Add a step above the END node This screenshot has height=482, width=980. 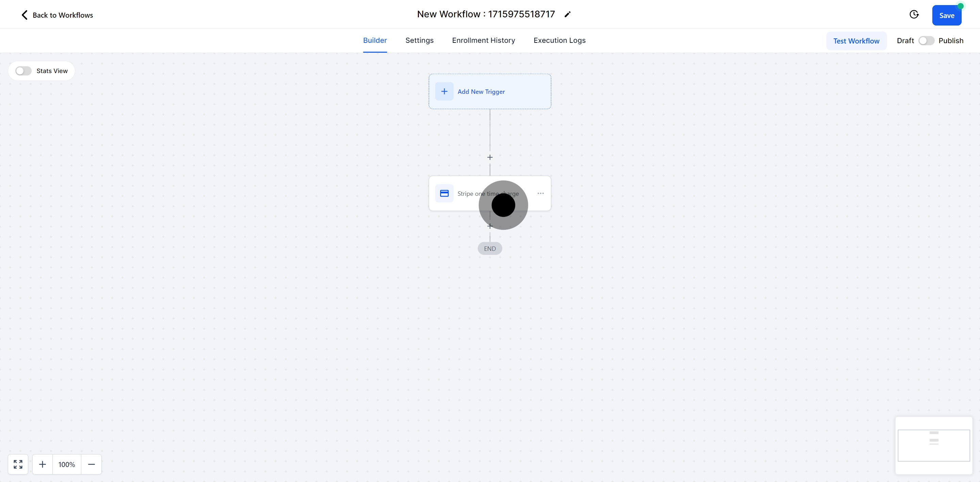490,226
